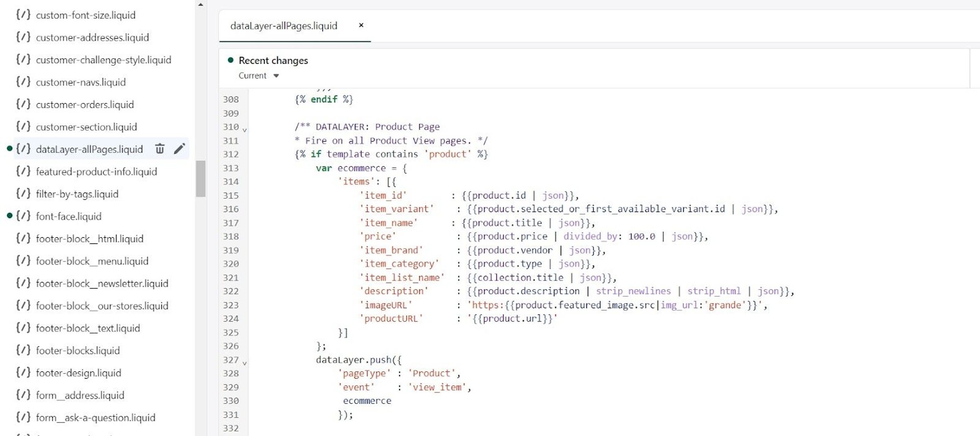Rename dataLayer-allPages.liquid with pencil icon
Image resolution: width=980 pixels, height=436 pixels.
(x=179, y=149)
